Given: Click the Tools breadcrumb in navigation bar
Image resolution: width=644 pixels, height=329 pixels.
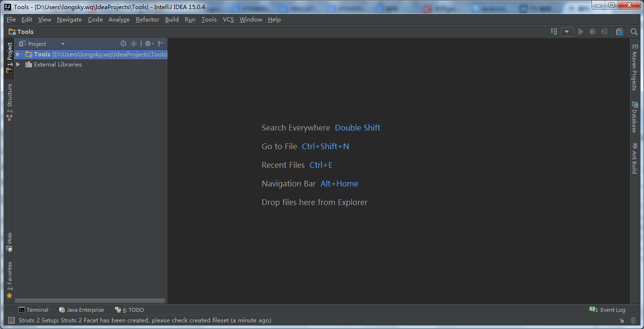Looking at the screenshot, I should (x=22, y=32).
